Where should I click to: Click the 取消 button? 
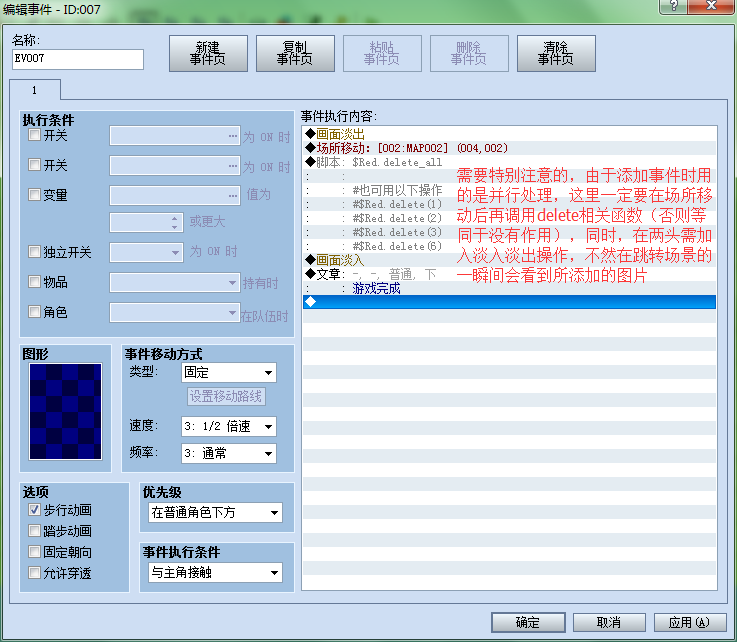tap(609, 622)
